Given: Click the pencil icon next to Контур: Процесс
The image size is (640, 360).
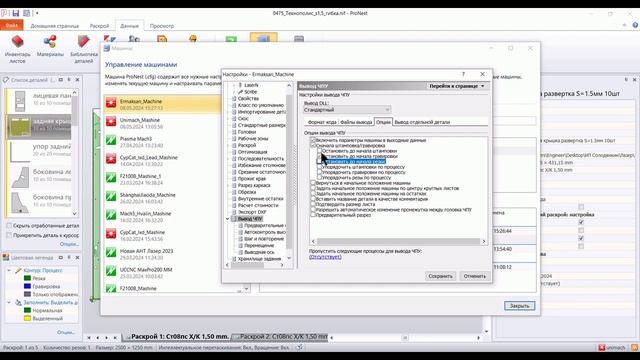Looking at the screenshot, I should (x=18, y=270).
